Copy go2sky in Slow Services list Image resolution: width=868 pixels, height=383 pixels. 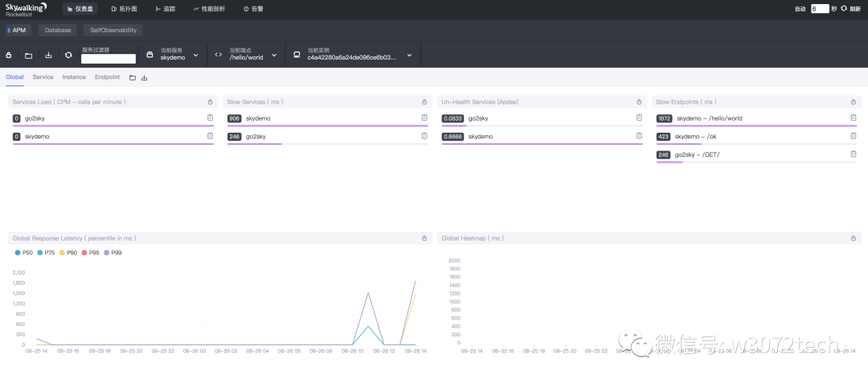point(424,136)
